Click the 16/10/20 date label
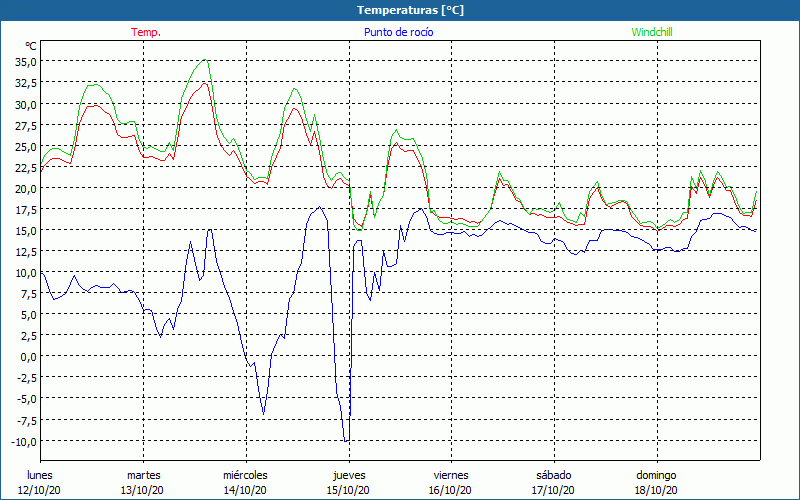The width and height of the screenshot is (800, 500). (x=451, y=490)
